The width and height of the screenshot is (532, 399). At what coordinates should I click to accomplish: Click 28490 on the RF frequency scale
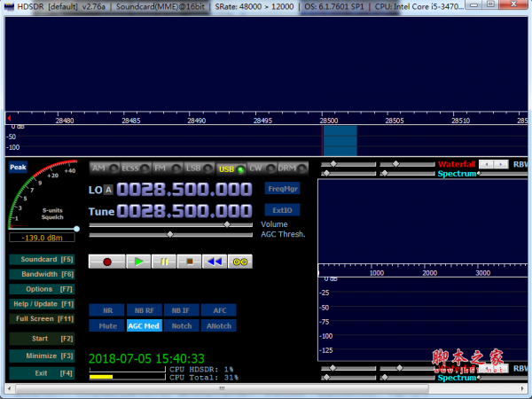point(197,121)
